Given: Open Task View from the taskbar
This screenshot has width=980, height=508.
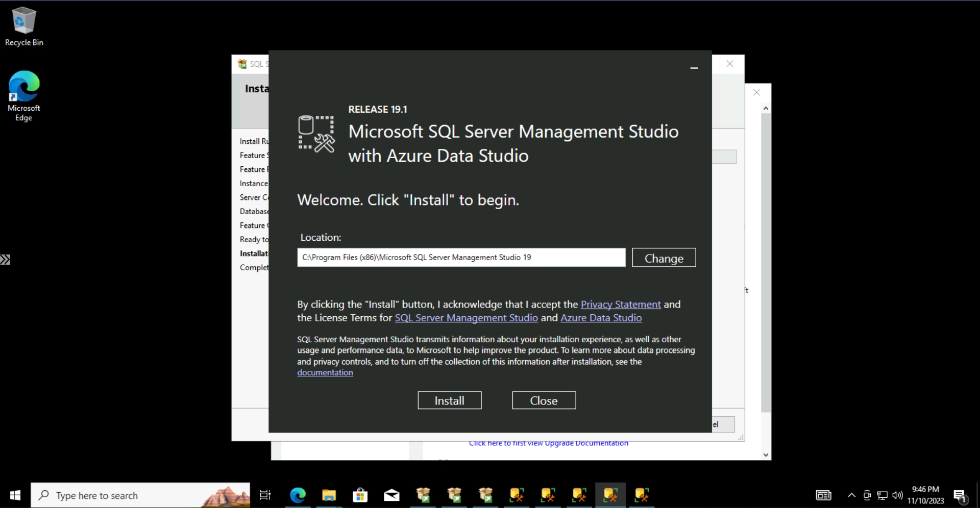Looking at the screenshot, I should 265,495.
